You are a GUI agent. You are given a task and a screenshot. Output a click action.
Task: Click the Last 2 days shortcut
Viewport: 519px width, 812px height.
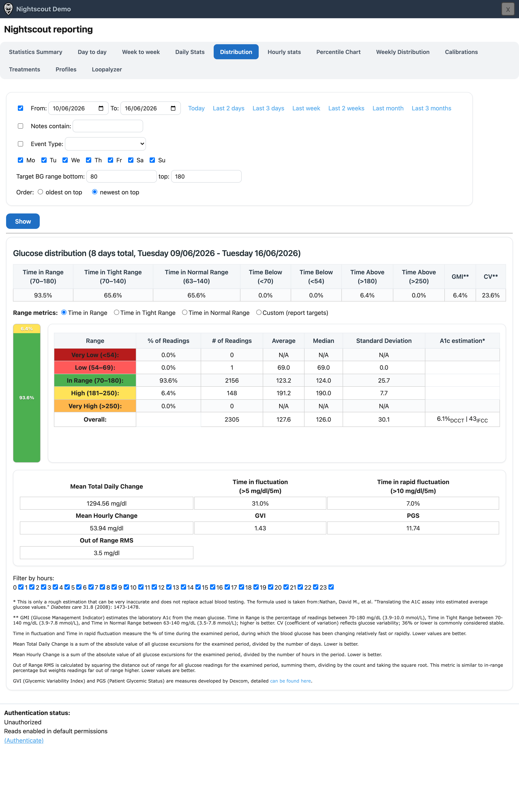pos(228,108)
